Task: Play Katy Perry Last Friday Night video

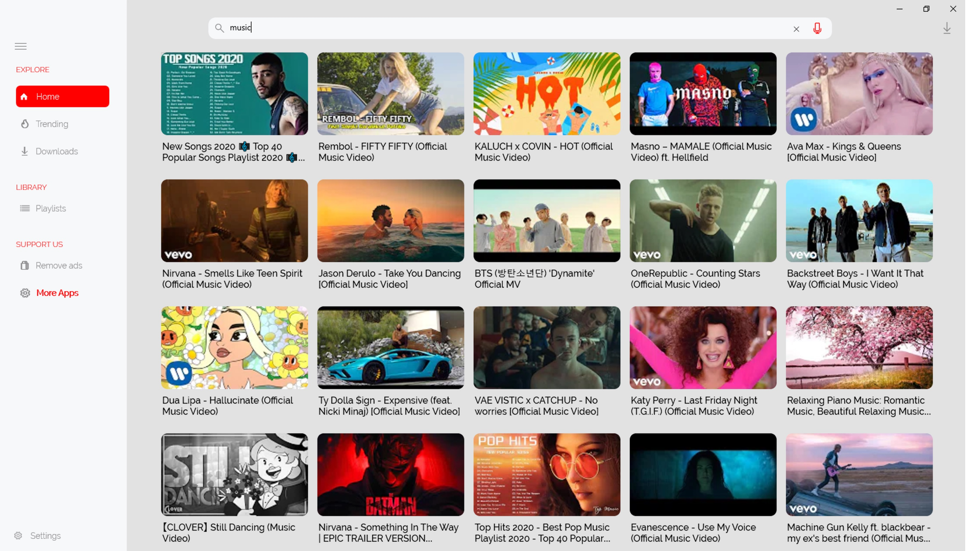Action: 703,347
